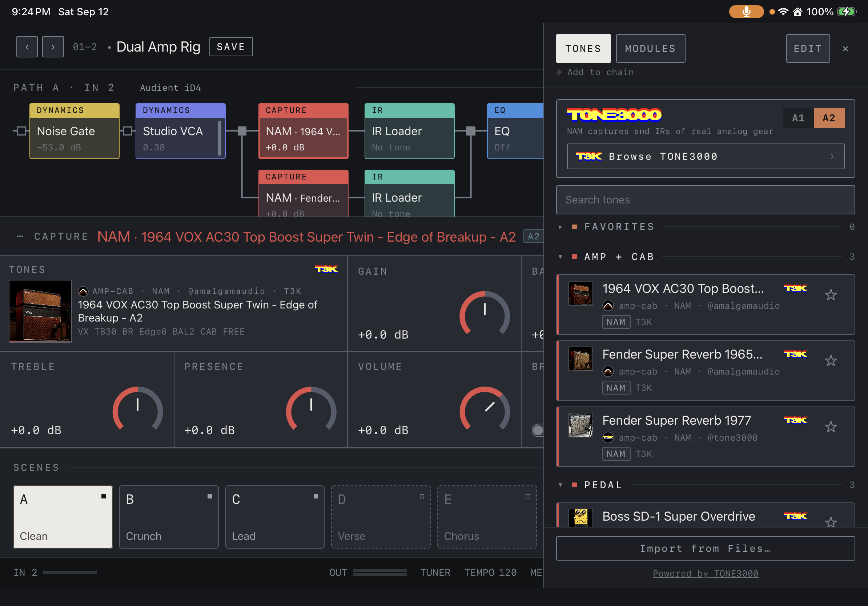Click the battery status icon
Image resolution: width=868 pixels, height=606 pixels.
point(847,12)
